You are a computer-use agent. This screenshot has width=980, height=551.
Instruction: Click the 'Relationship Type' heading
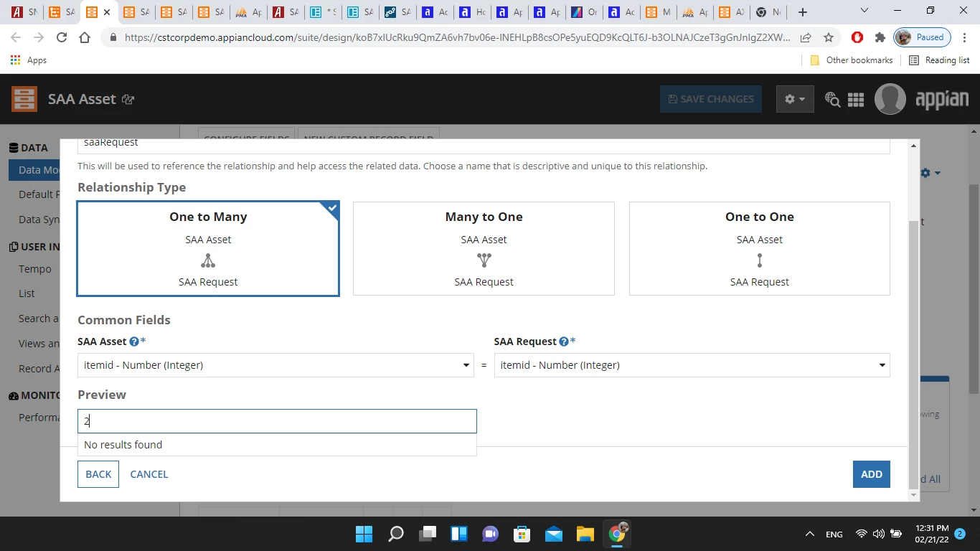(132, 187)
